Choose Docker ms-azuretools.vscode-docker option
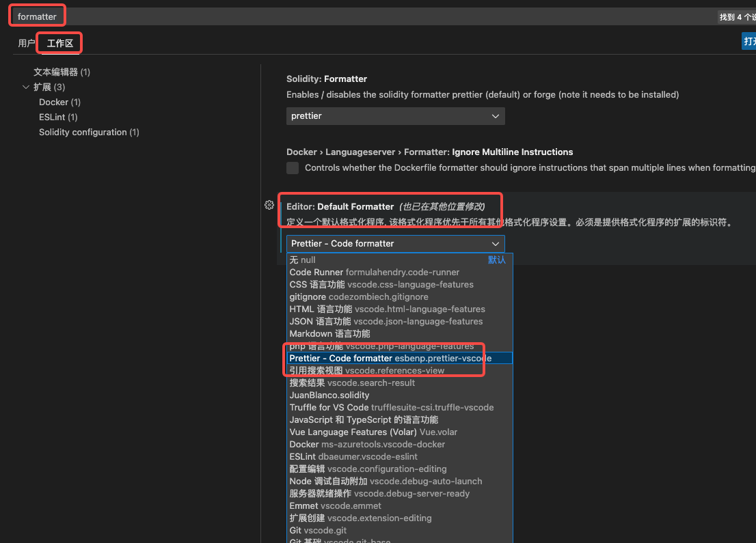The width and height of the screenshot is (756, 543). coord(400,444)
